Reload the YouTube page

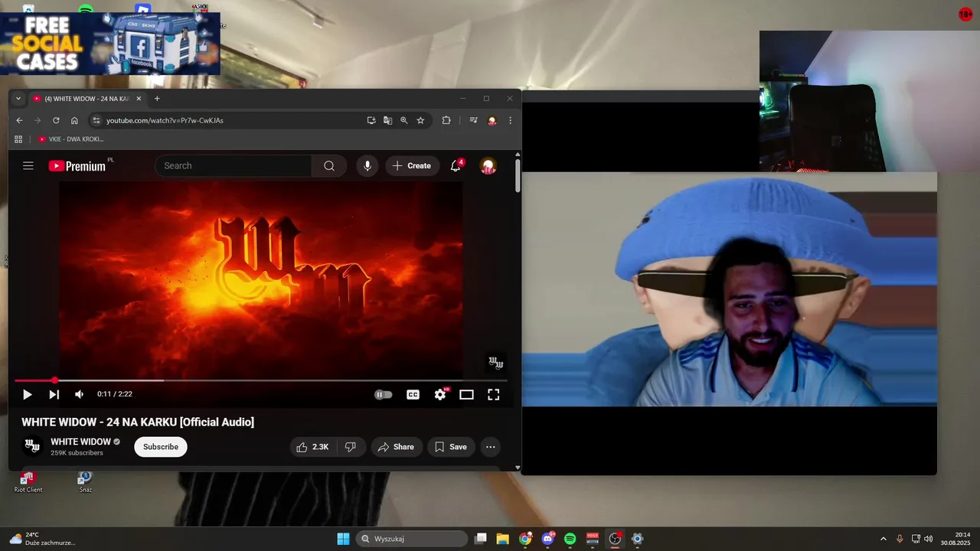(x=56, y=120)
